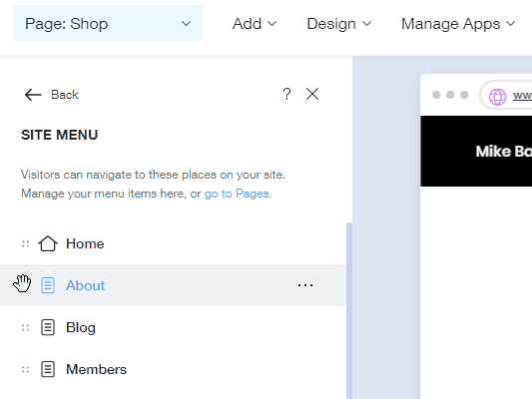Expand the Add menu
The height and width of the screenshot is (399, 532).
(x=255, y=24)
